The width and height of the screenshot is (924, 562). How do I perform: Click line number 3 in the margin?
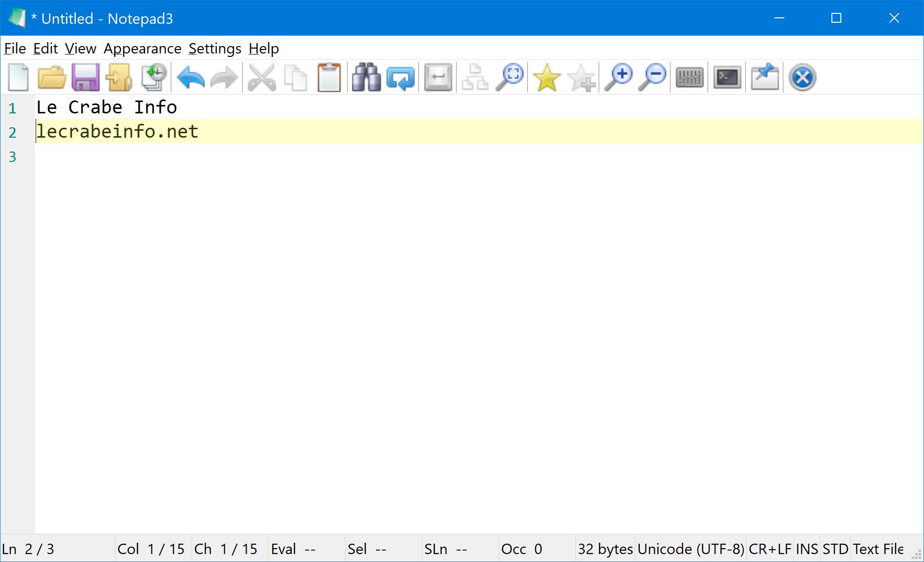pyautogui.click(x=12, y=156)
